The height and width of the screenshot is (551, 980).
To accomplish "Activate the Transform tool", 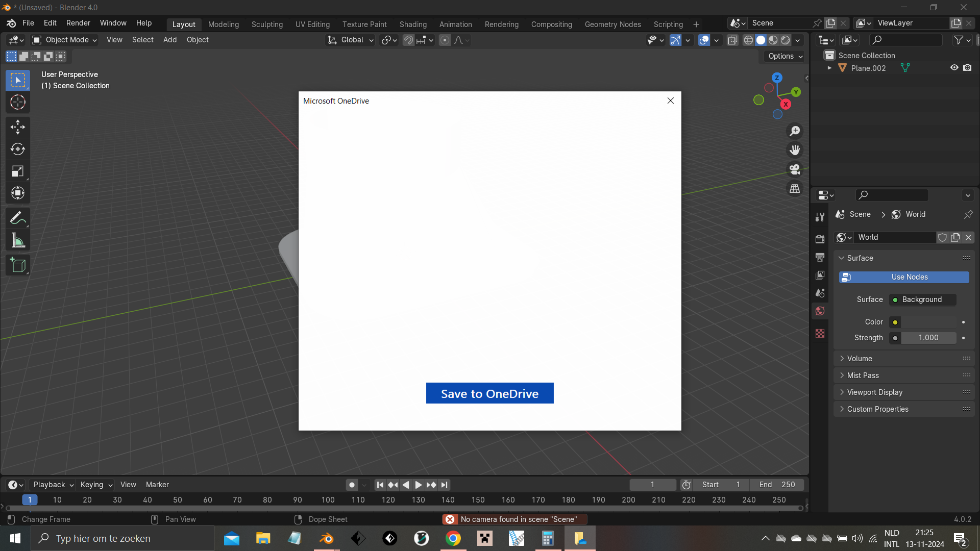I will pyautogui.click(x=18, y=193).
